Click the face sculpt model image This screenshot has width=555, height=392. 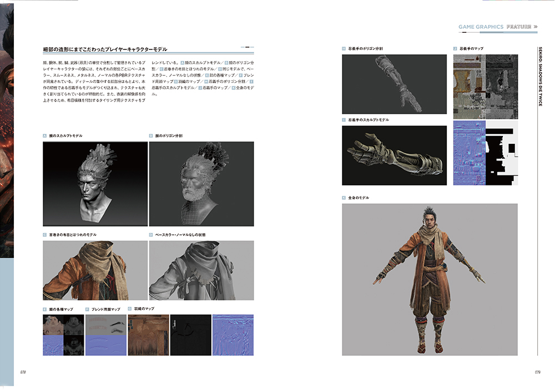pos(95,183)
